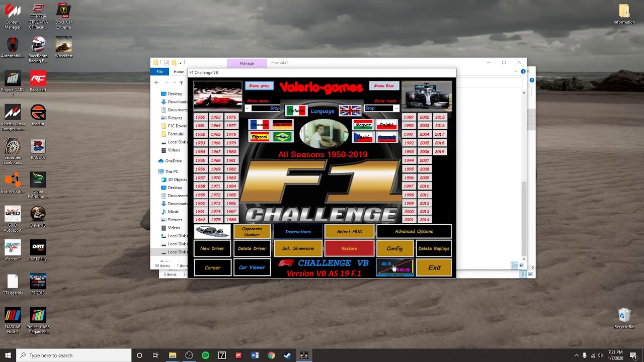Switch to Menu grey theme
The image size is (644, 362).
pyautogui.click(x=259, y=85)
